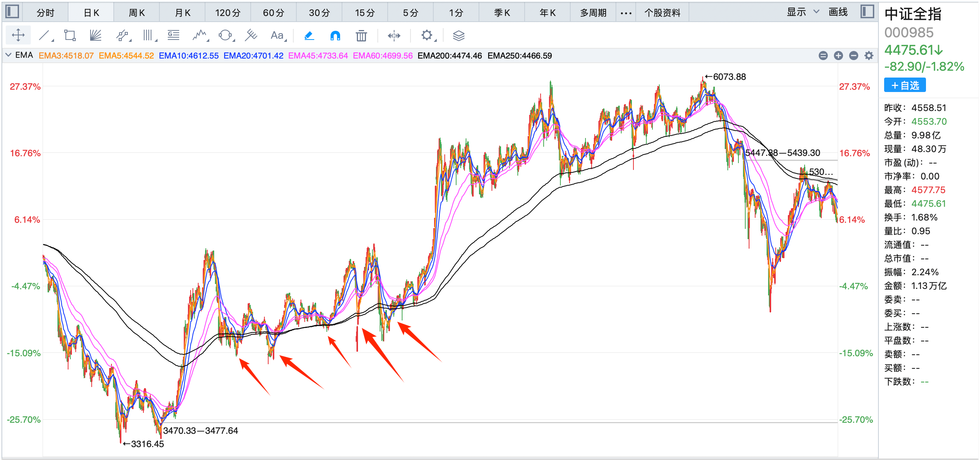The image size is (980, 460).
Task: Click the orange EMA3 color legend
Action: (66, 56)
